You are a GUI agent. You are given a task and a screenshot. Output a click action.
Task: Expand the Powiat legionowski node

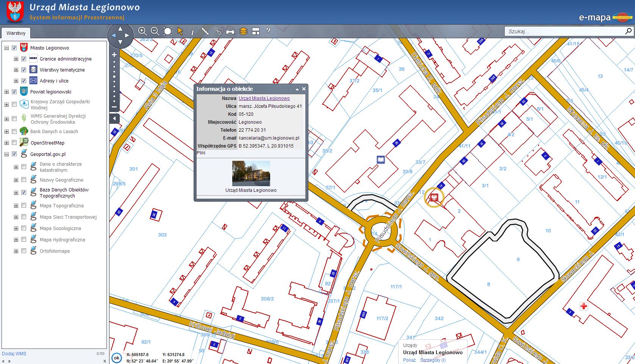pyautogui.click(x=6, y=92)
